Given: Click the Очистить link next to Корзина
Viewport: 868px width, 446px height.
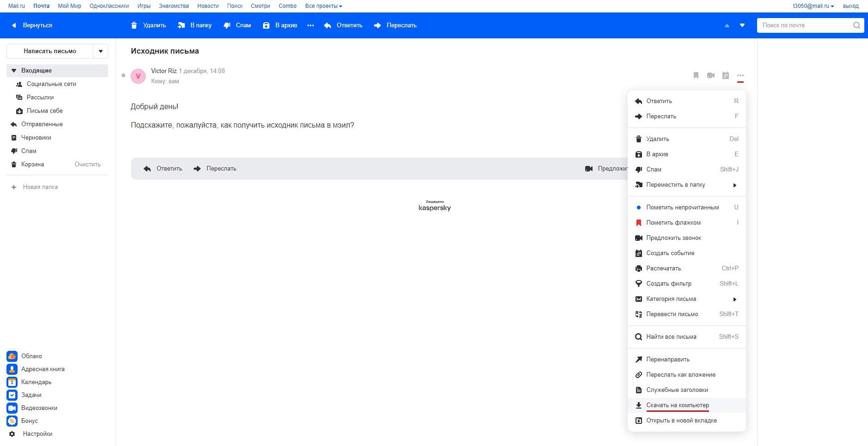Looking at the screenshot, I should 88,165.
